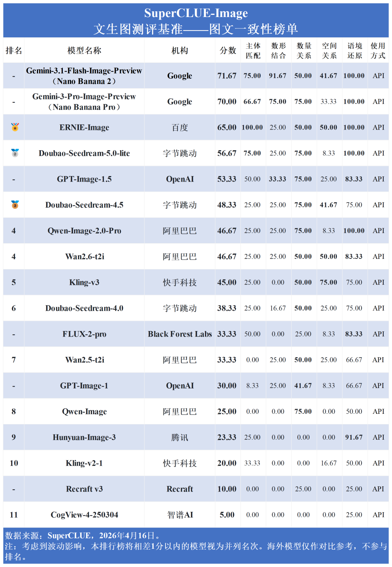Select the 模型名称 column header
392x567 pixels.
pos(84,50)
